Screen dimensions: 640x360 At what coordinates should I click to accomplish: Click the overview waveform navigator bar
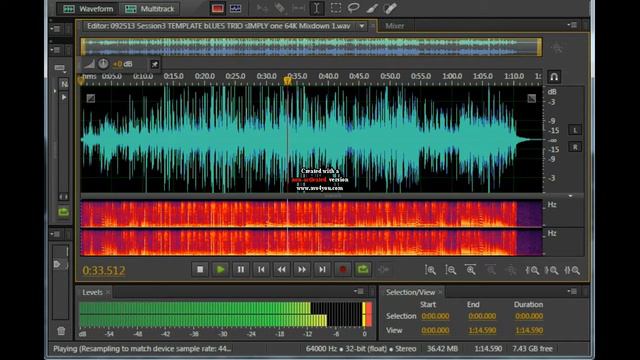[x=311, y=47]
